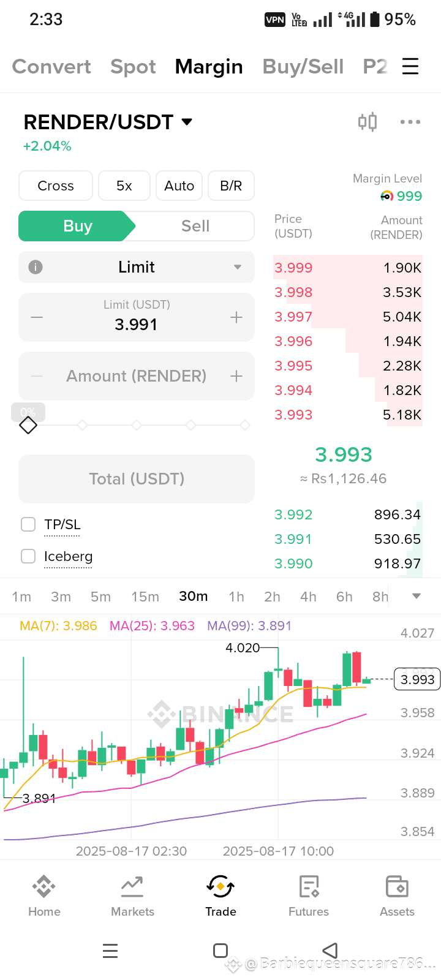Decrease limit price with minus button

coord(37,317)
